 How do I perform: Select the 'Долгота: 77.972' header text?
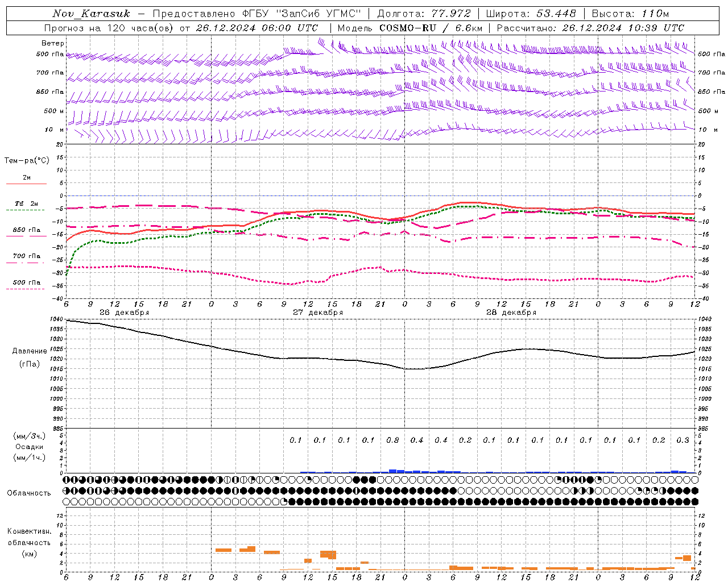[424, 14]
